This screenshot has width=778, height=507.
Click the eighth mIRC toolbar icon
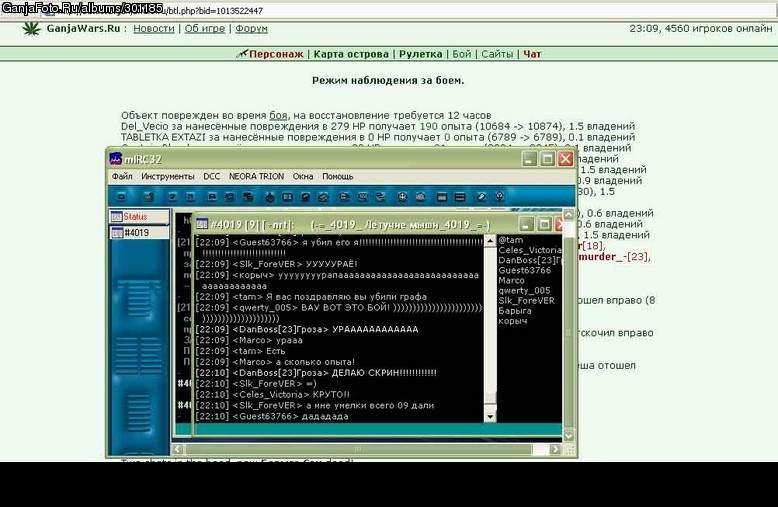tap(269, 197)
